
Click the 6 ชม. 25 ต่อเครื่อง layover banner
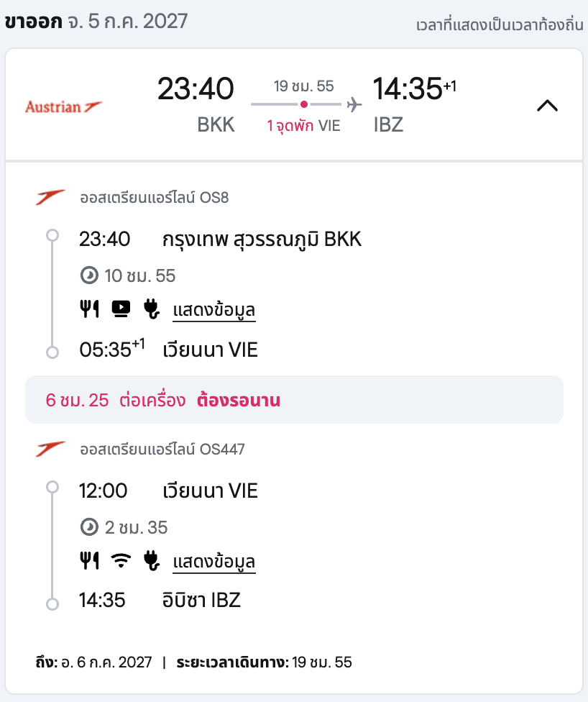(x=294, y=400)
